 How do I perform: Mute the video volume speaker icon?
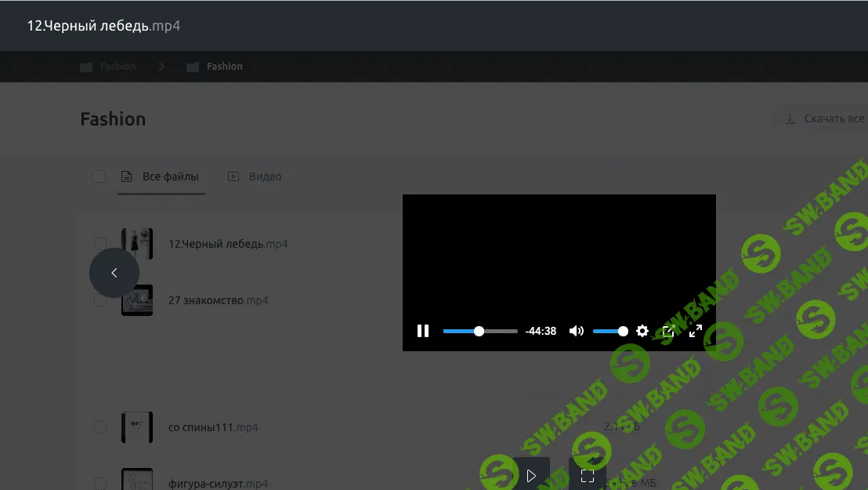coord(577,331)
